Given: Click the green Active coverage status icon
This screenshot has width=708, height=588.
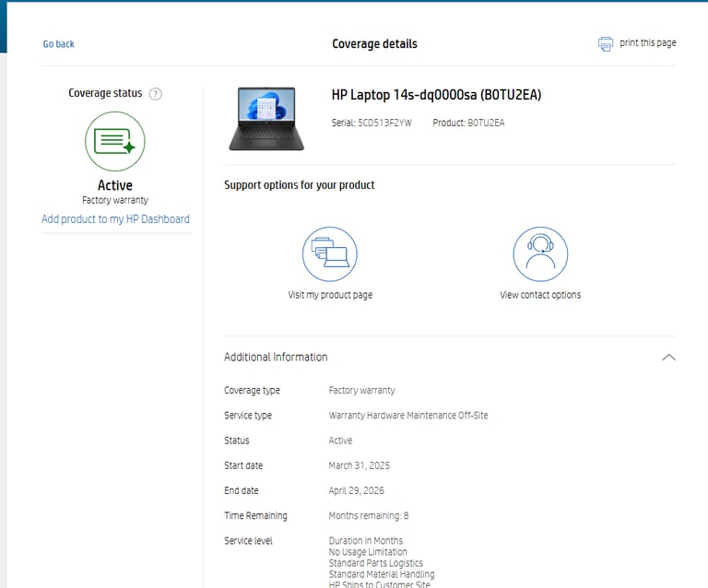Looking at the screenshot, I should [x=115, y=141].
